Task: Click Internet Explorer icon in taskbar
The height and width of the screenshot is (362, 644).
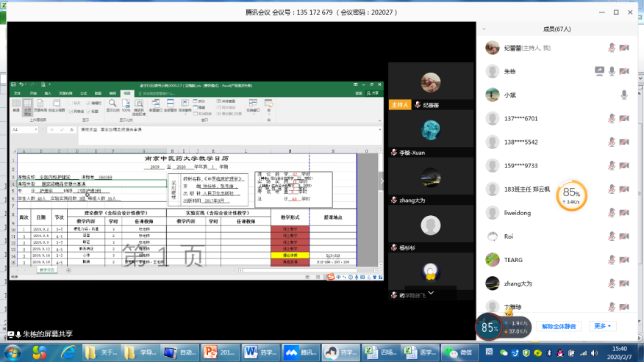Action: point(68,352)
